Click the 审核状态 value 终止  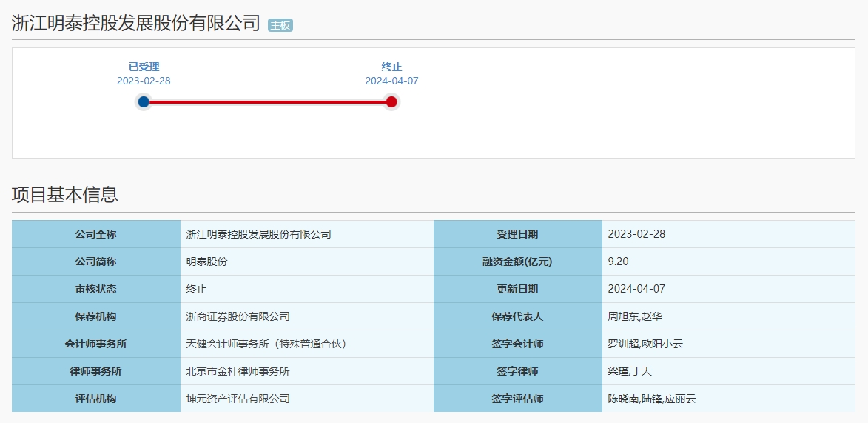point(197,289)
